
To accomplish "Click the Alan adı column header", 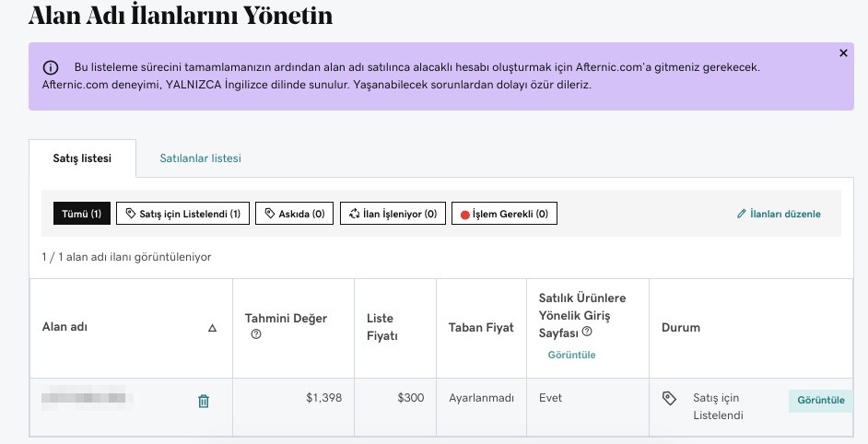I will pyautogui.click(x=65, y=327).
